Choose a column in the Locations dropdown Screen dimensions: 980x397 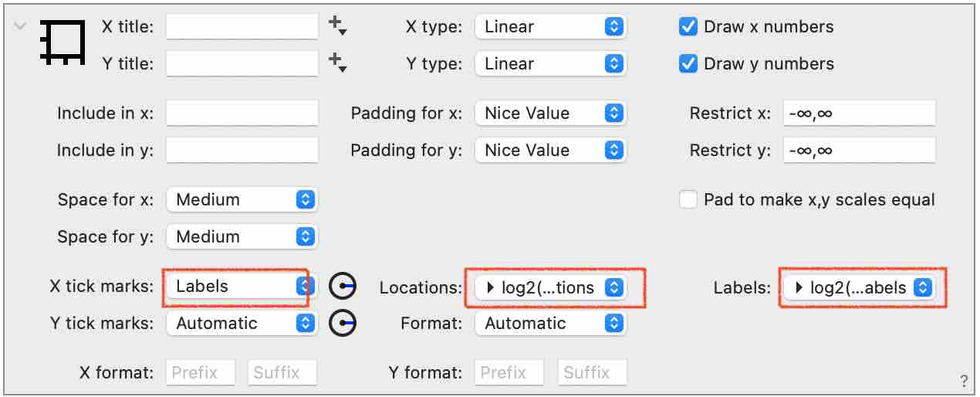(x=551, y=288)
